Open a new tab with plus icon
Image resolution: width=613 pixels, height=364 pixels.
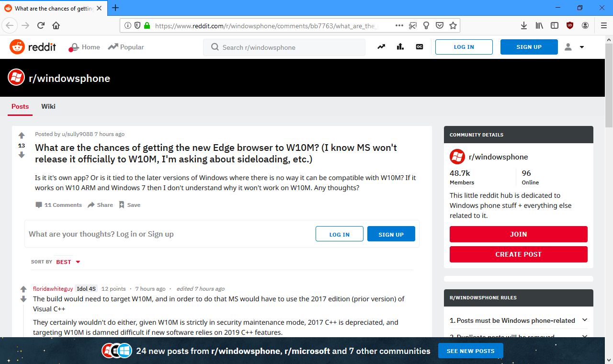115,8
